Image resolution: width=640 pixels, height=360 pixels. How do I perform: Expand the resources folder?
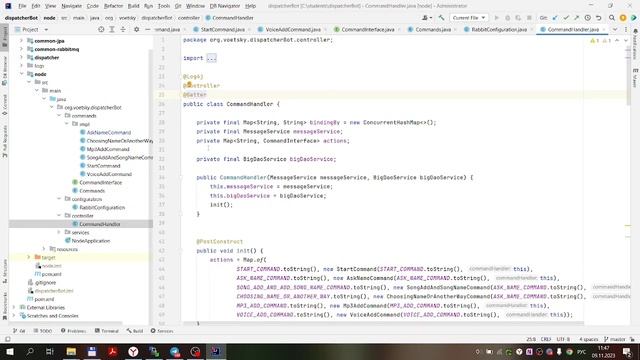(44, 249)
